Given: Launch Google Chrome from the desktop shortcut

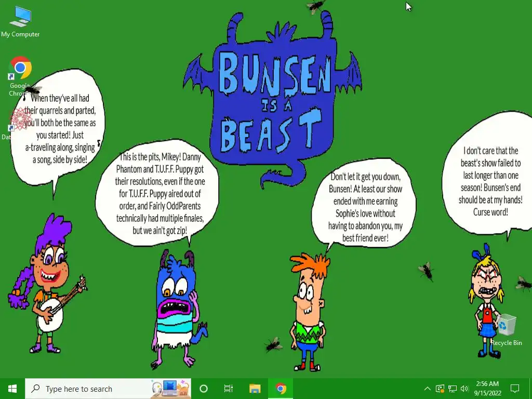Looking at the screenshot, I should (x=20, y=76).
